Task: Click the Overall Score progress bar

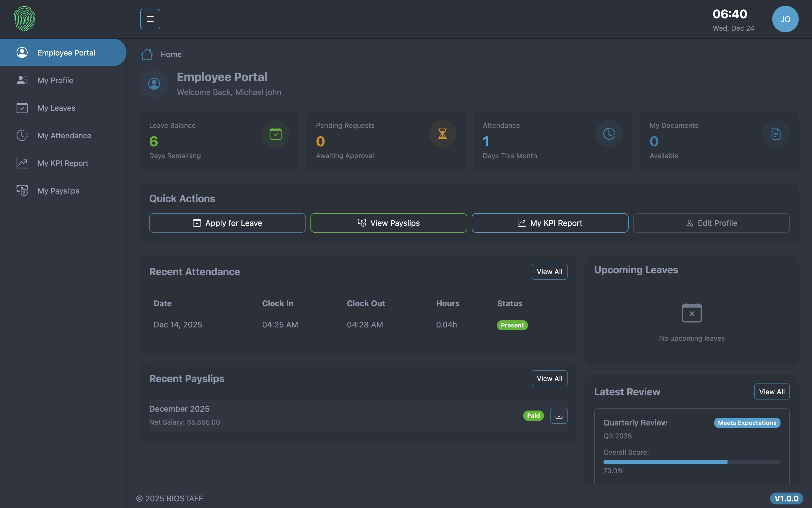Action: tap(691, 462)
